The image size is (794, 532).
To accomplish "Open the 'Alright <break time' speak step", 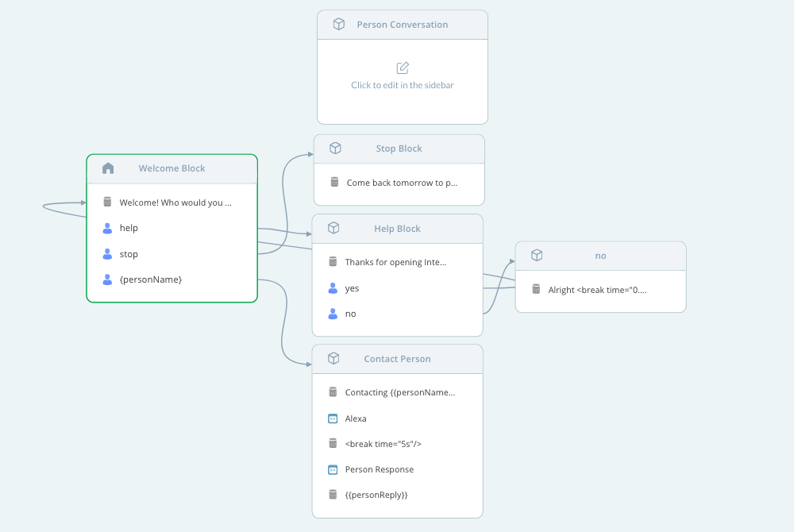I will pyautogui.click(x=597, y=290).
